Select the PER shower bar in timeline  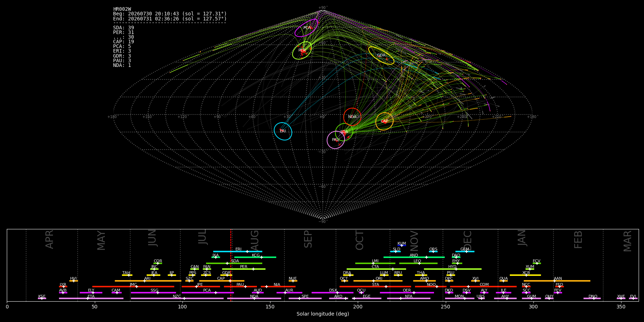tap(244, 269)
